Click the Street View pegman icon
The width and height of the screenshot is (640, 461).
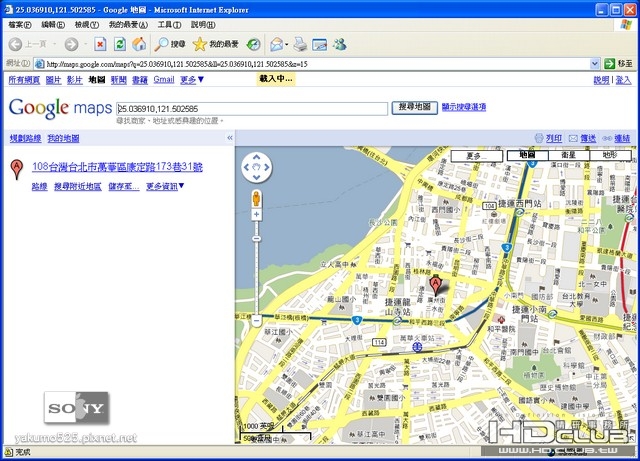coord(256,198)
